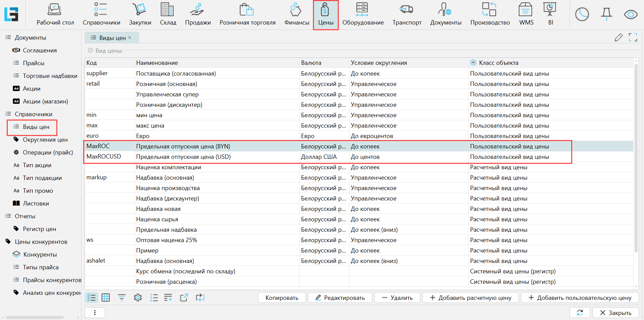Click the filter icon in the bottom toolbar
Viewport: 644px width, 320px height.
coord(121,298)
